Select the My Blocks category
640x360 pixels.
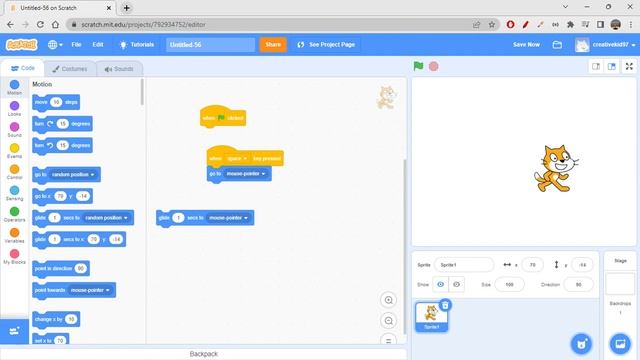point(14,257)
